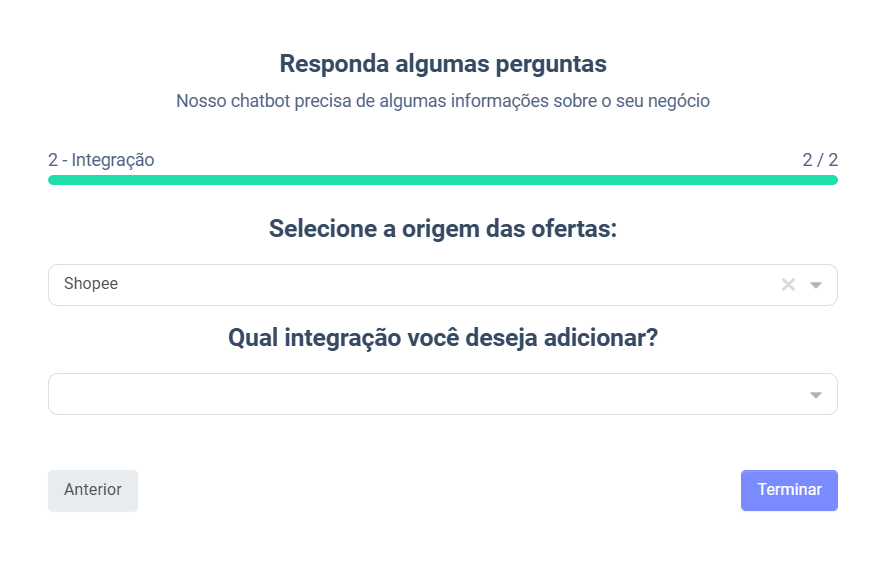Clear the selected Shopee value with X icon

coord(788,285)
